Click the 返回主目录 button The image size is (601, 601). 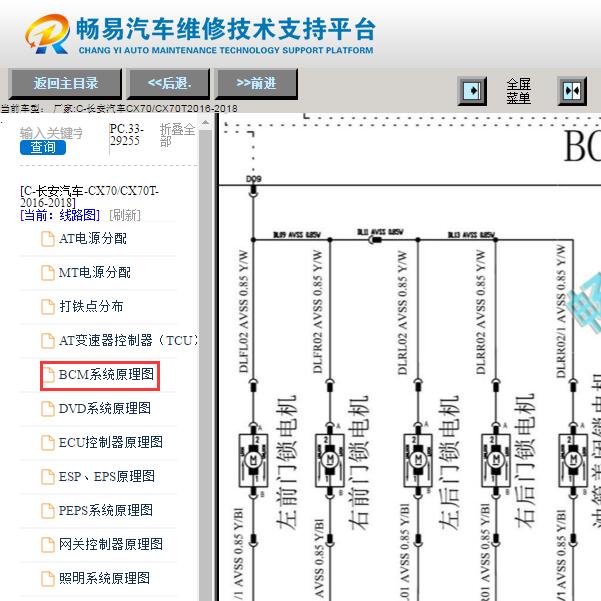coord(65,84)
